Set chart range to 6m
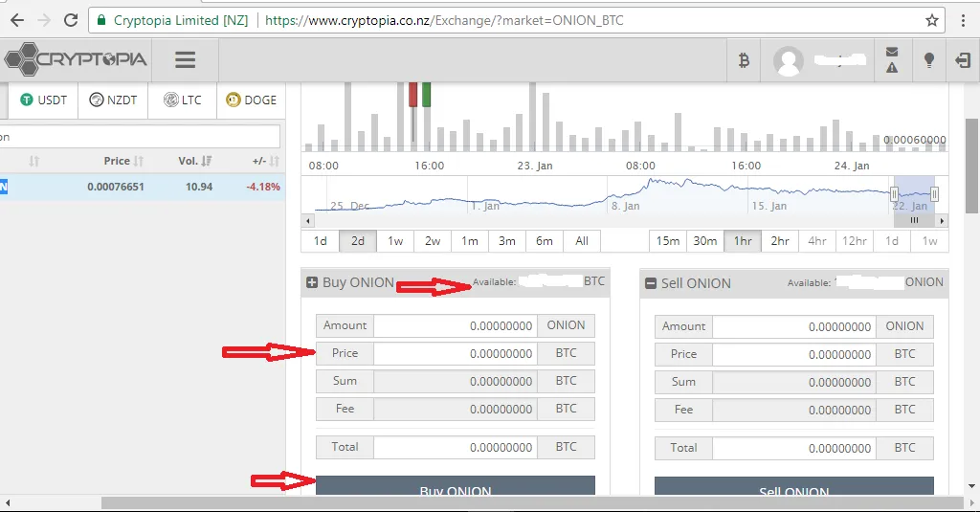 pos(545,241)
